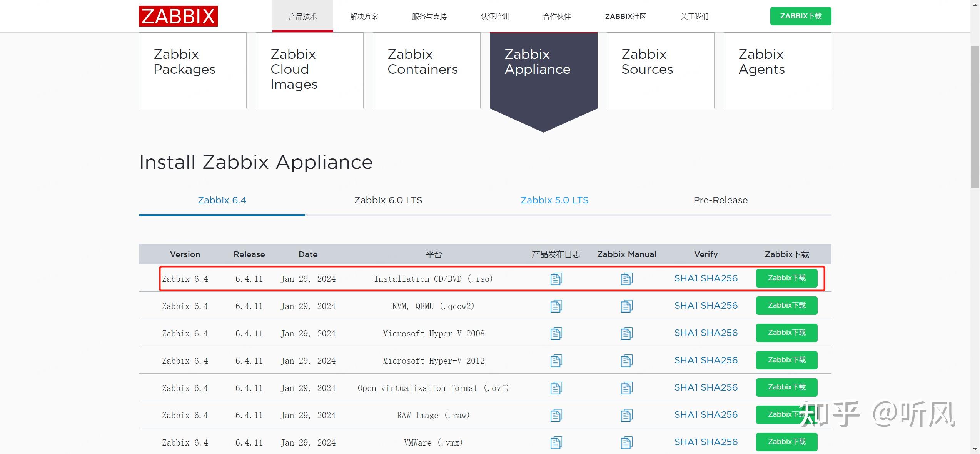Open the Pre-Release tab
The image size is (980, 454).
(720, 200)
